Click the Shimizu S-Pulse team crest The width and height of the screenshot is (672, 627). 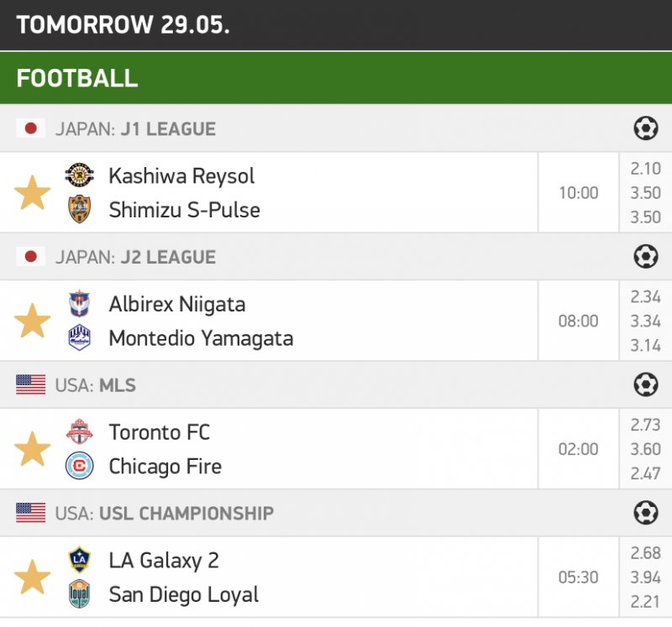pos(80,210)
